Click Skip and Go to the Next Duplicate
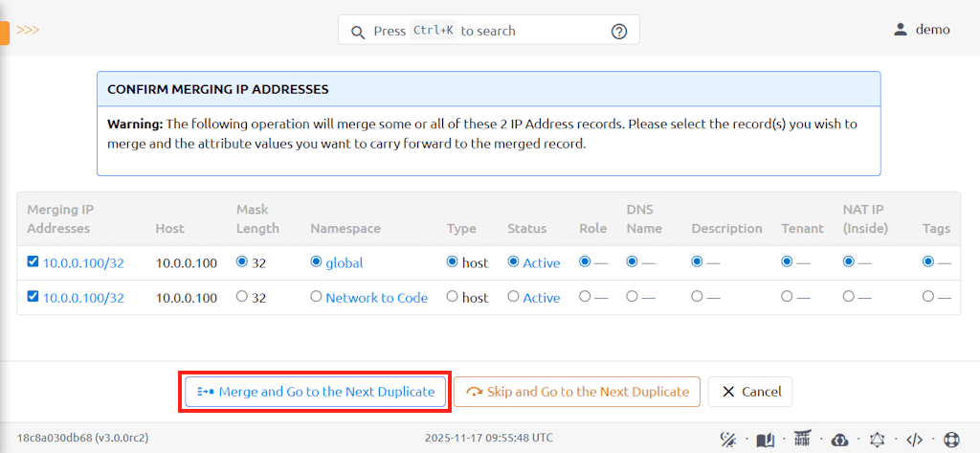The width and height of the screenshot is (980, 453). point(577,392)
